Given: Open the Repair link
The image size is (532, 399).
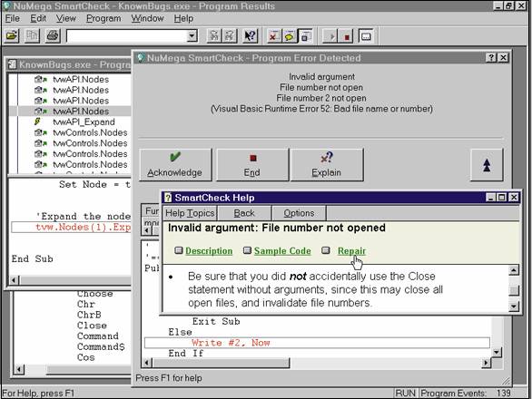Looking at the screenshot, I should click(351, 251).
